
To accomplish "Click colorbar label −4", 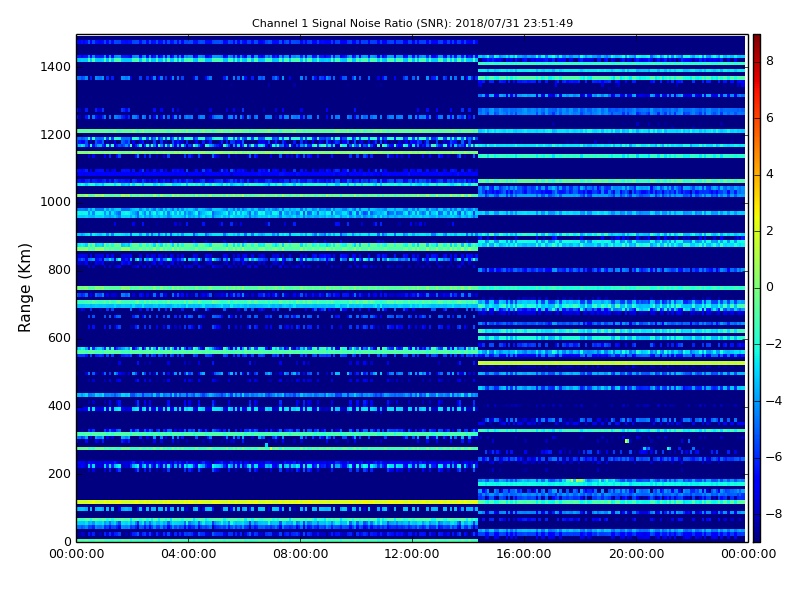I will coord(774,401).
